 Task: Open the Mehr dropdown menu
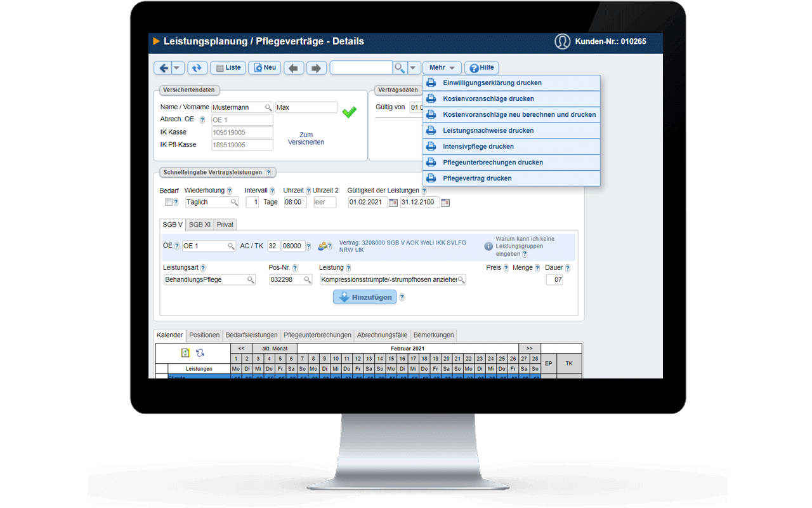(442, 68)
